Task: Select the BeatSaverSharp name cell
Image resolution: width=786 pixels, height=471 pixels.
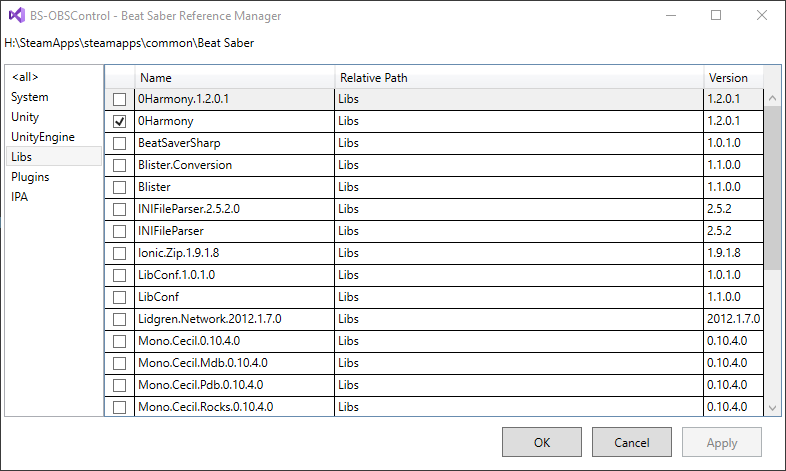Action: coord(235,143)
